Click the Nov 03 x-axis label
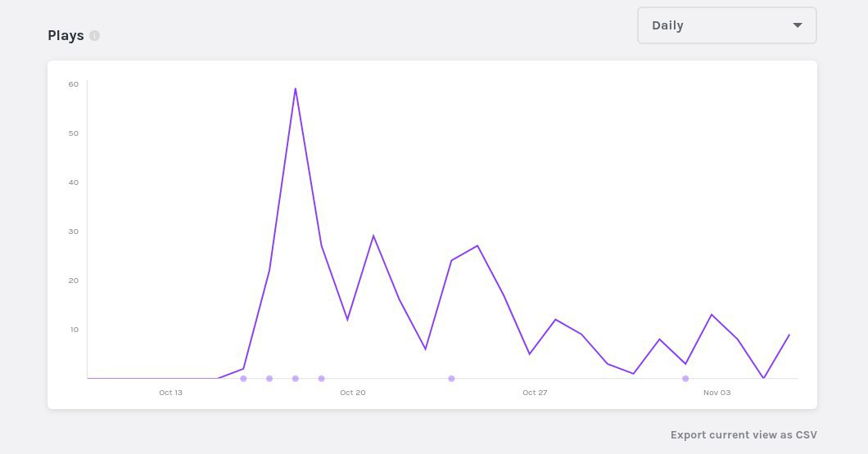868x454 pixels. point(717,393)
